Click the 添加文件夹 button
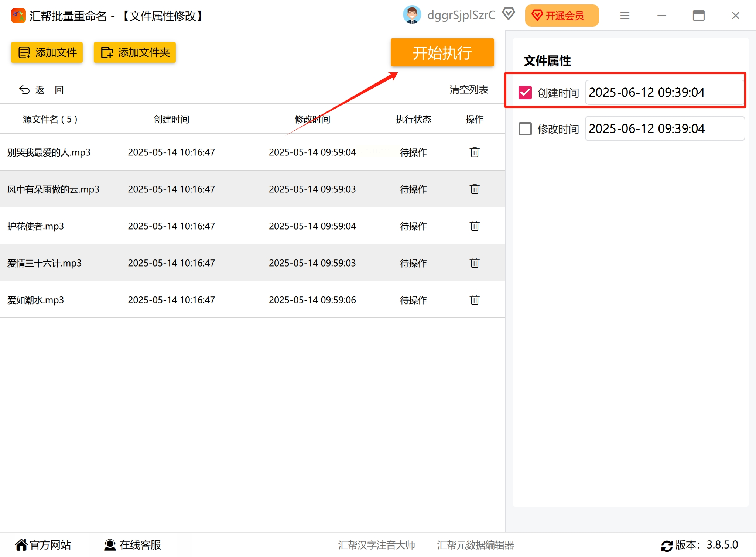 click(135, 52)
